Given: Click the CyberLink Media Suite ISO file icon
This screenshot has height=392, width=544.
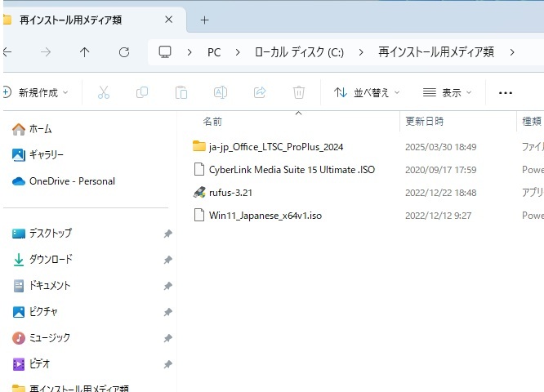Looking at the screenshot, I should click(x=199, y=169).
